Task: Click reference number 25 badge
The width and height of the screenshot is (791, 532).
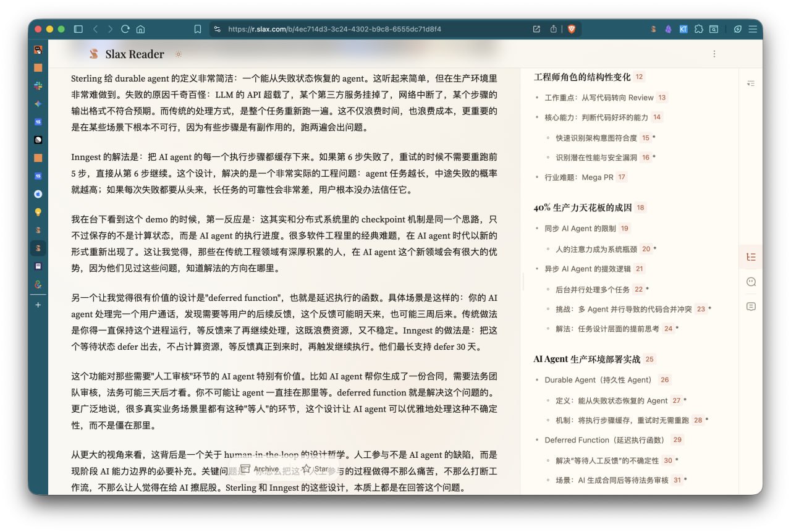Action: (x=649, y=359)
